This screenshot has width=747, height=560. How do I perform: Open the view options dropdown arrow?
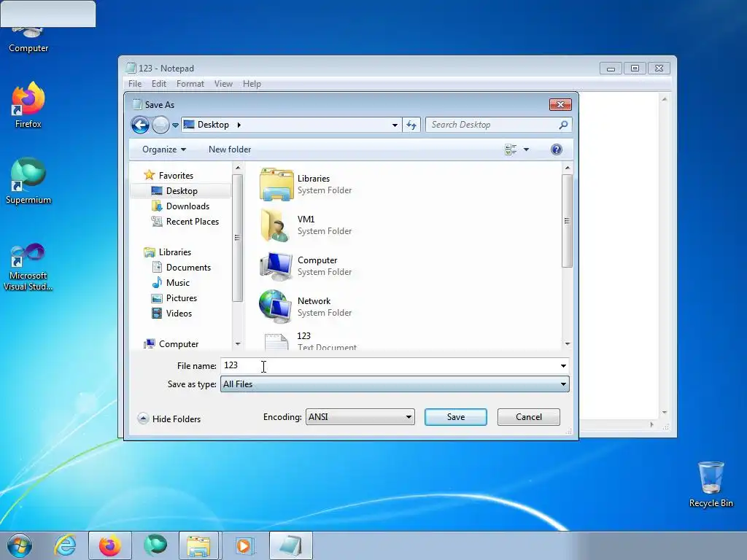[x=527, y=149]
